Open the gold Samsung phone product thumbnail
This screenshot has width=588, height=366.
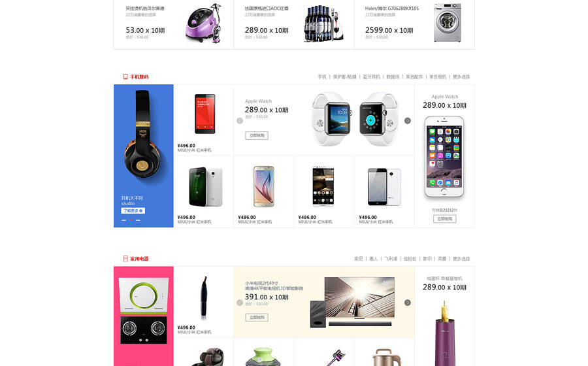[x=264, y=186]
